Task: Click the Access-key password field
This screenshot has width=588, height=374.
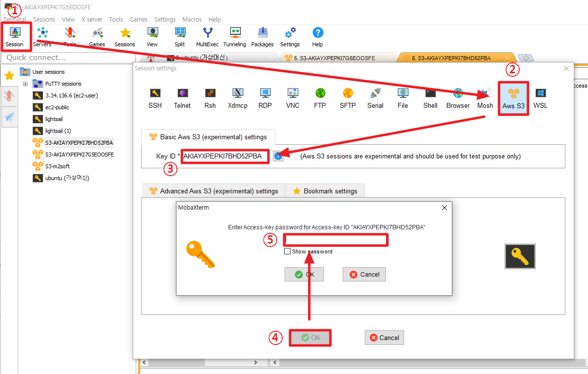Action: [x=336, y=240]
